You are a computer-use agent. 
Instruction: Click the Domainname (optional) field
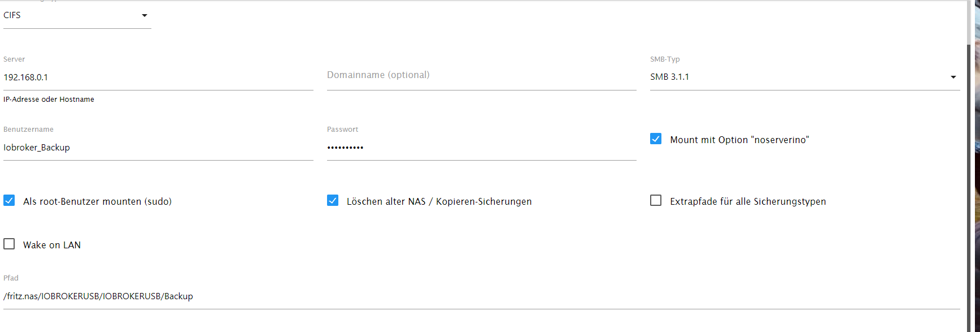point(481,77)
